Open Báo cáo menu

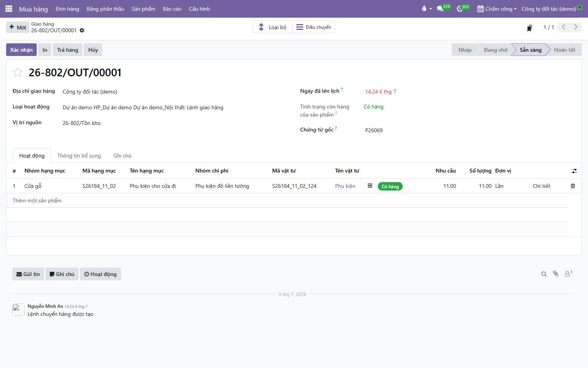[x=172, y=9]
